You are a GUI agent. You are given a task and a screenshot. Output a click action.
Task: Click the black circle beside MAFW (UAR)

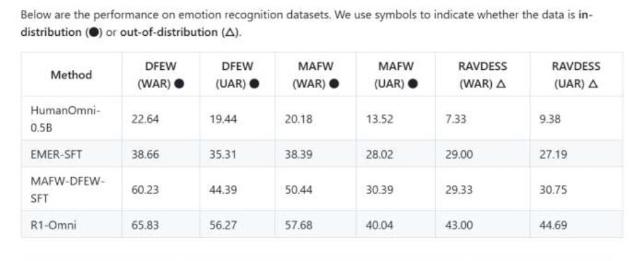pos(413,84)
